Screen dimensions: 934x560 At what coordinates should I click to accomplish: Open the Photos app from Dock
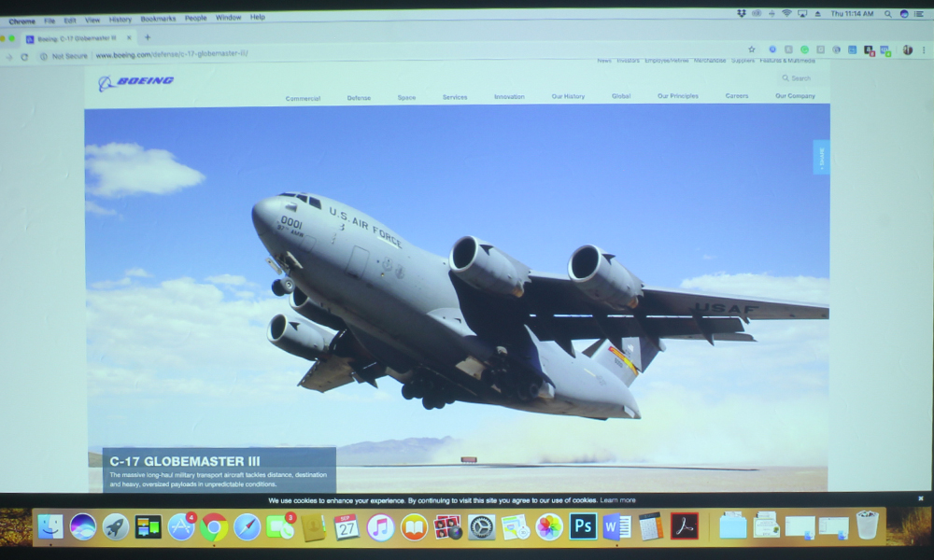point(549,527)
